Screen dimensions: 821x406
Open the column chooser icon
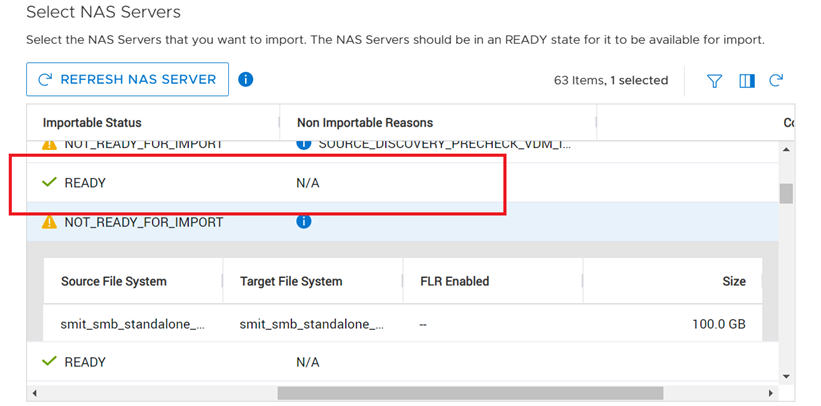[x=746, y=81]
